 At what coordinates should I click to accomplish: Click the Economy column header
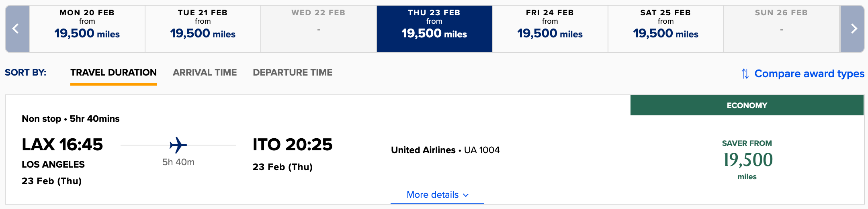click(x=747, y=105)
